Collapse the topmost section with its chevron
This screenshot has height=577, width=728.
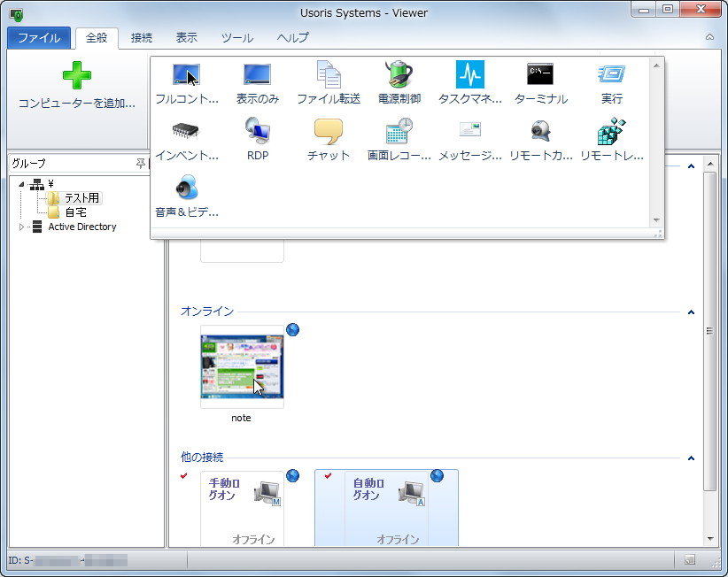click(x=691, y=166)
